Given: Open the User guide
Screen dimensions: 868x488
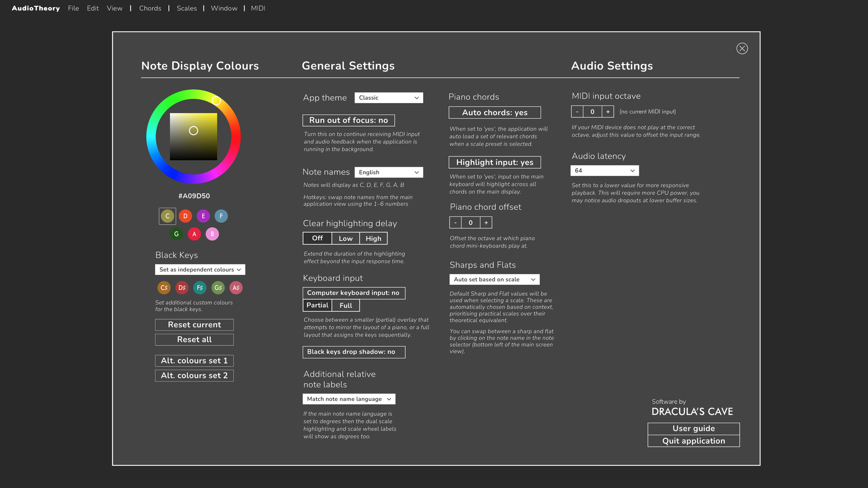Looking at the screenshot, I should coord(693,428).
